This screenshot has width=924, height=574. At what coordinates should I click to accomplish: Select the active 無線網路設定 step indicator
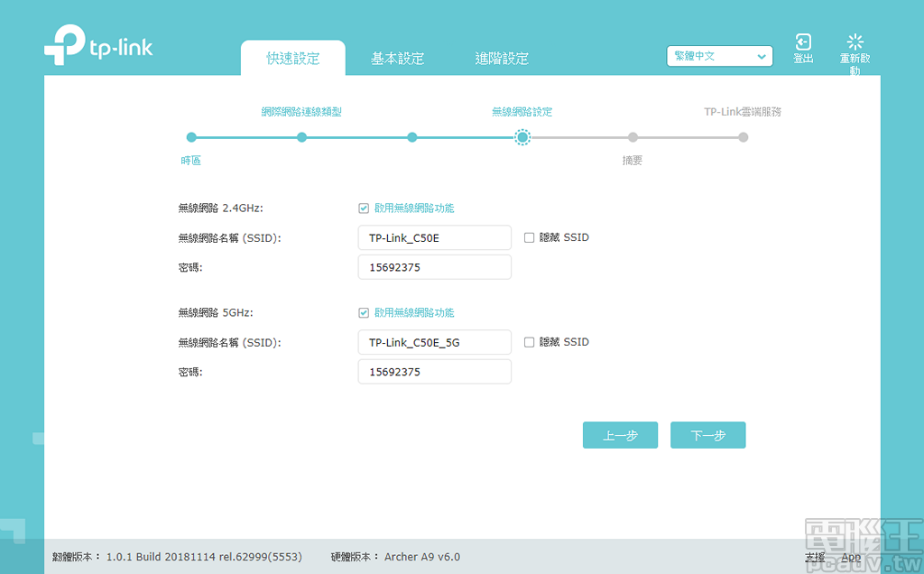pyautogui.click(x=522, y=137)
